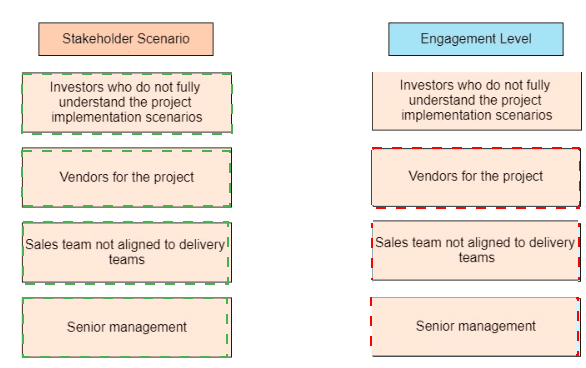Click word 'teams' in left Sales team box
The height and width of the screenshot is (368, 586).
click(x=127, y=259)
